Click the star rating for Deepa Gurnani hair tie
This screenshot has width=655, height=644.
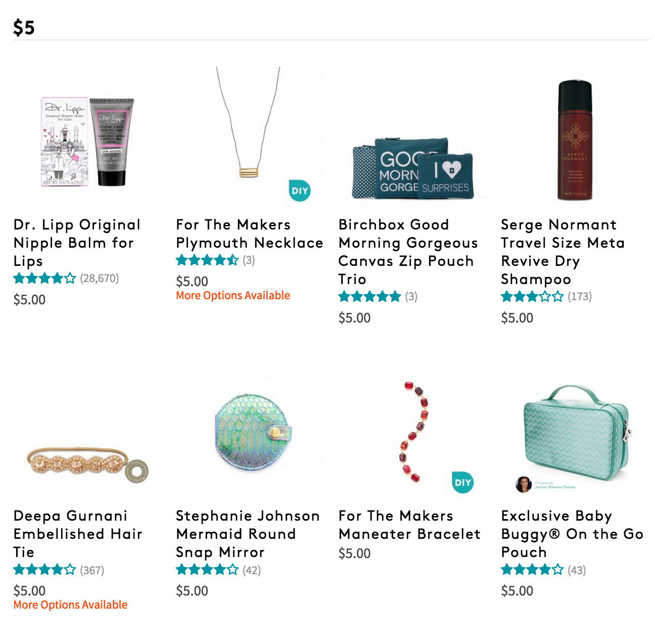(45, 570)
